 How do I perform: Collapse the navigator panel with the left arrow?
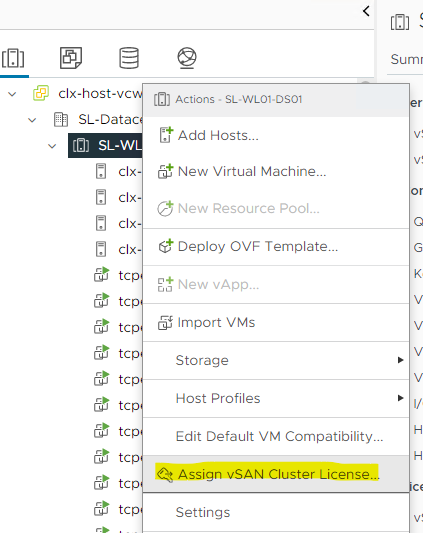pyautogui.click(x=366, y=11)
